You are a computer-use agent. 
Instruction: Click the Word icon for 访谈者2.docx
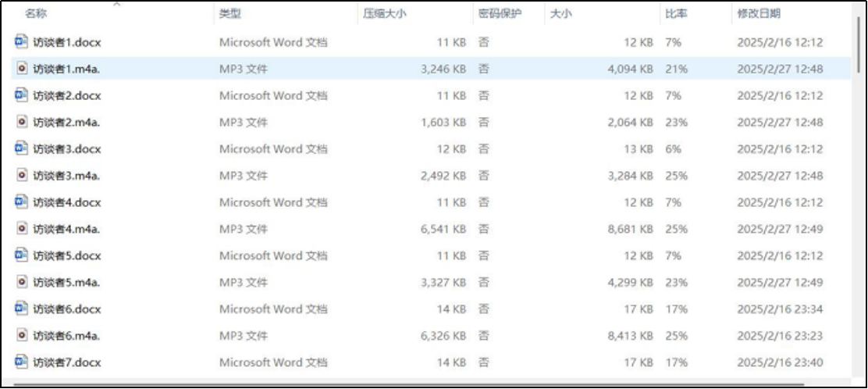coord(21,95)
